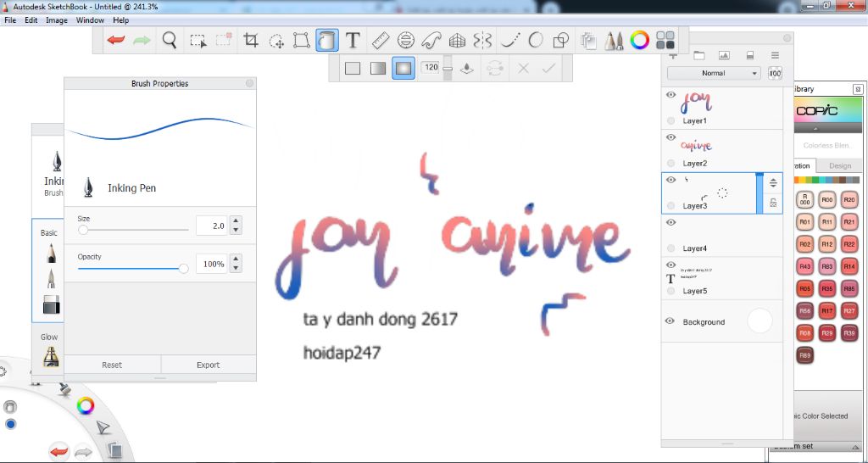
Task: Select Copic color R35 swatch
Action: point(827,288)
